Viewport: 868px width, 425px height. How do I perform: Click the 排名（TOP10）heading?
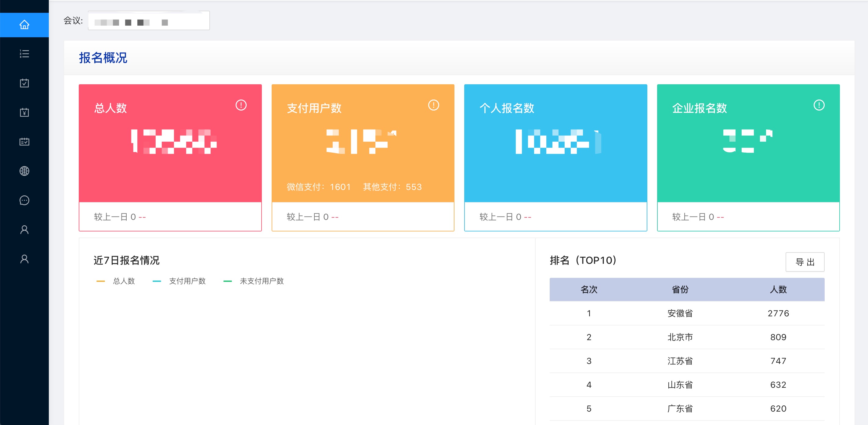click(583, 260)
